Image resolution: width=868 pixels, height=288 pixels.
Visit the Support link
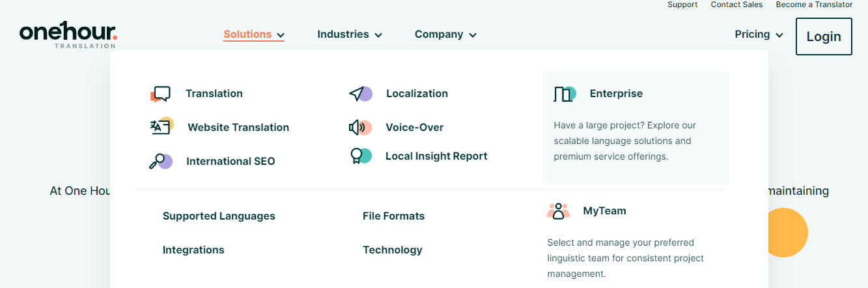coord(682,5)
